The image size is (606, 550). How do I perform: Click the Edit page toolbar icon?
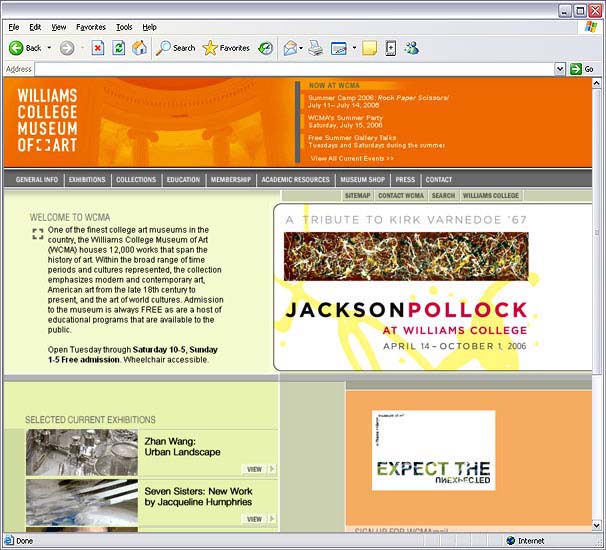(x=339, y=48)
